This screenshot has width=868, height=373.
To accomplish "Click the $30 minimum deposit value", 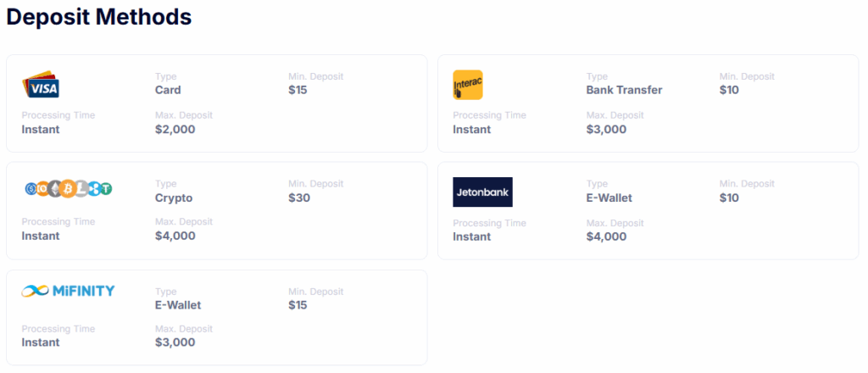I will coord(299,198).
